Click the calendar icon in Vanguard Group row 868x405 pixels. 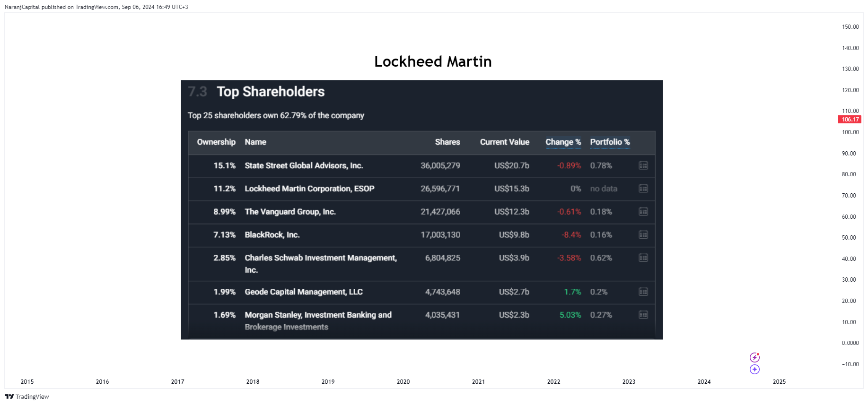(x=643, y=212)
